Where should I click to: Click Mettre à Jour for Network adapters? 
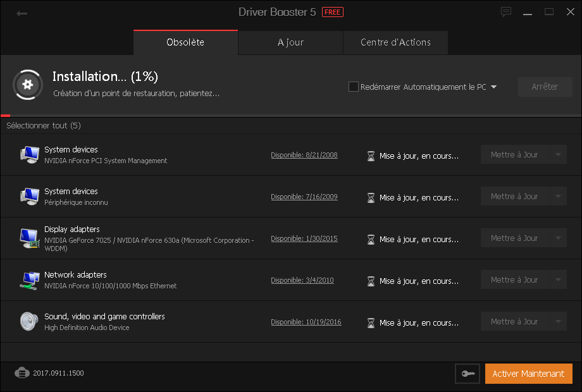click(515, 279)
